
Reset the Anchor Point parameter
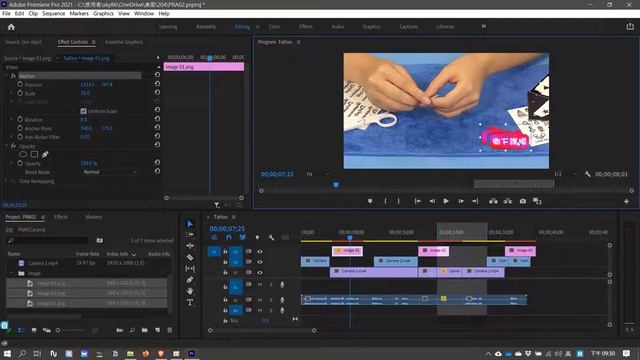click(x=157, y=127)
